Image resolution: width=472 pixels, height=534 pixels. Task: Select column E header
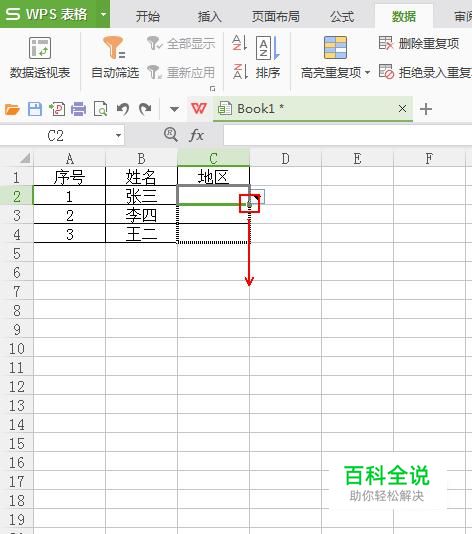(357, 159)
